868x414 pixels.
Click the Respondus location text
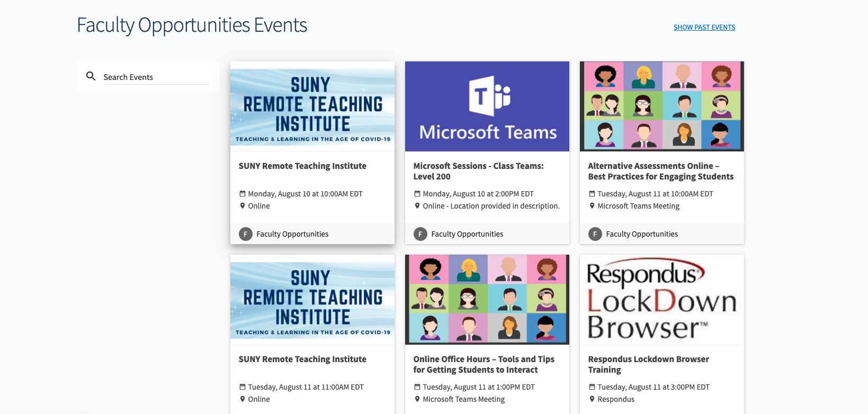coord(616,399)
